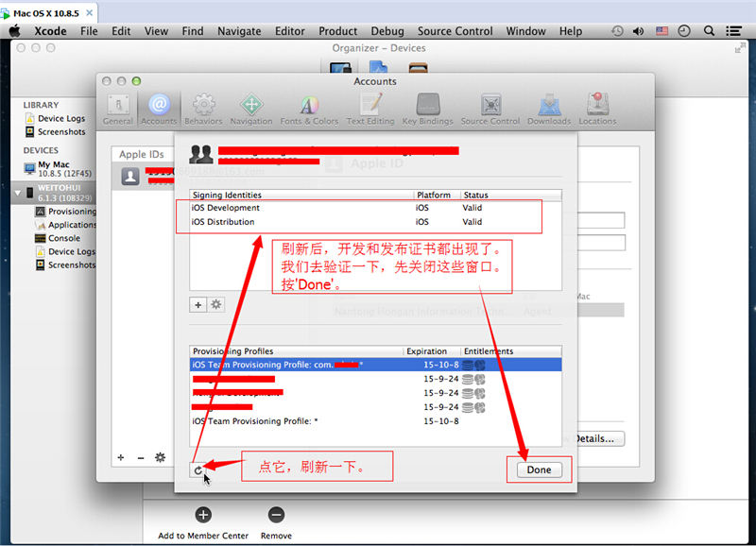Click the minus below Apple IDs list
Viewport: 756px width, 546px height.
[140, 457]
